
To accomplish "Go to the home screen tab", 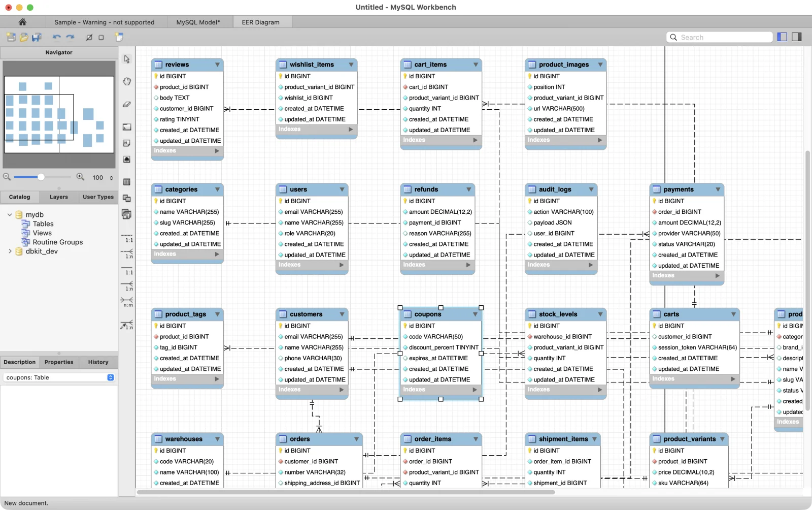I will point(22,22).
